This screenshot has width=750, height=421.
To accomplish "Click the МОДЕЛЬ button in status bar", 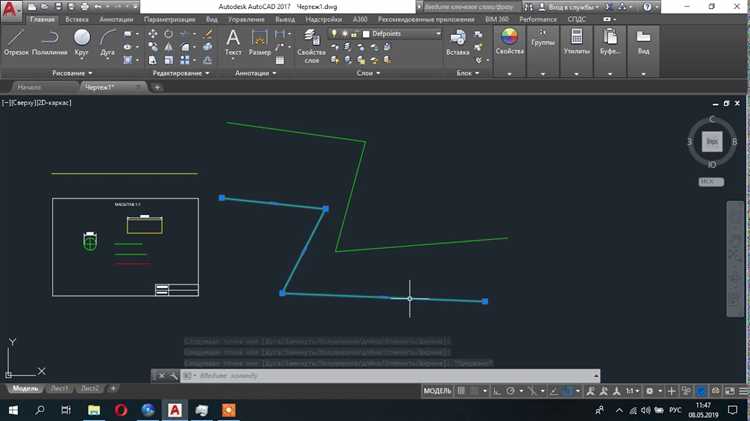I will click(x=437, y=391).
